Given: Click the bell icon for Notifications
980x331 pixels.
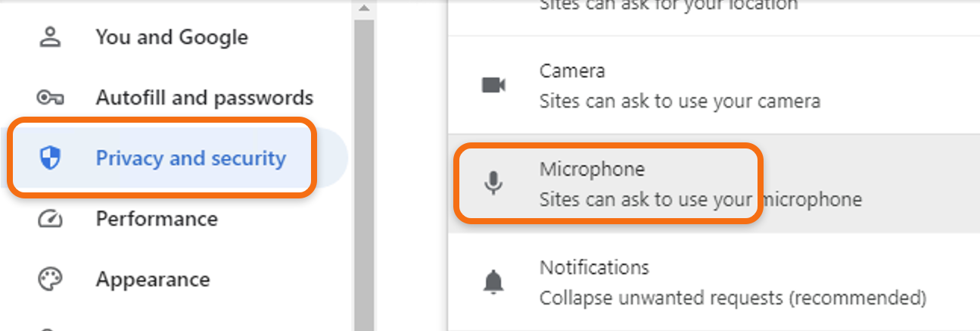Looking at the screenshot, I should (493, 282).
